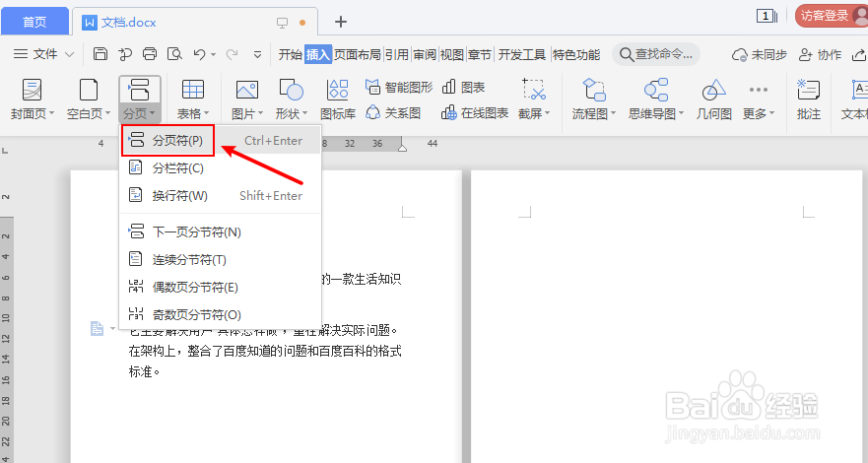Image resolution: width=868 pixels, height=463 pixels.
Task: Go to the 首页 home tab
Action: pyautogui.click(x=34, y=22)
